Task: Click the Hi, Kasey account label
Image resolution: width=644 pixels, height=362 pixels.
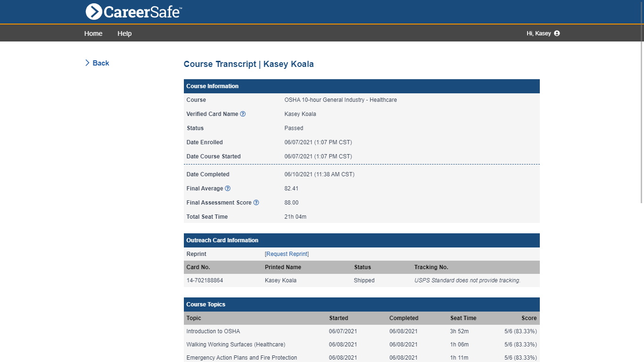Action: (x=538, y=33)
